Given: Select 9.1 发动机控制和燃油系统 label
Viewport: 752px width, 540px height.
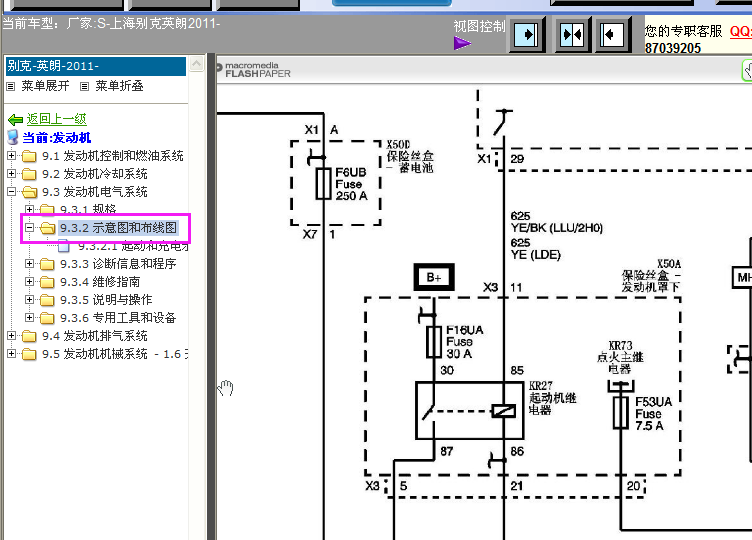Looking at the screenshot, I should tap(113, 156).
